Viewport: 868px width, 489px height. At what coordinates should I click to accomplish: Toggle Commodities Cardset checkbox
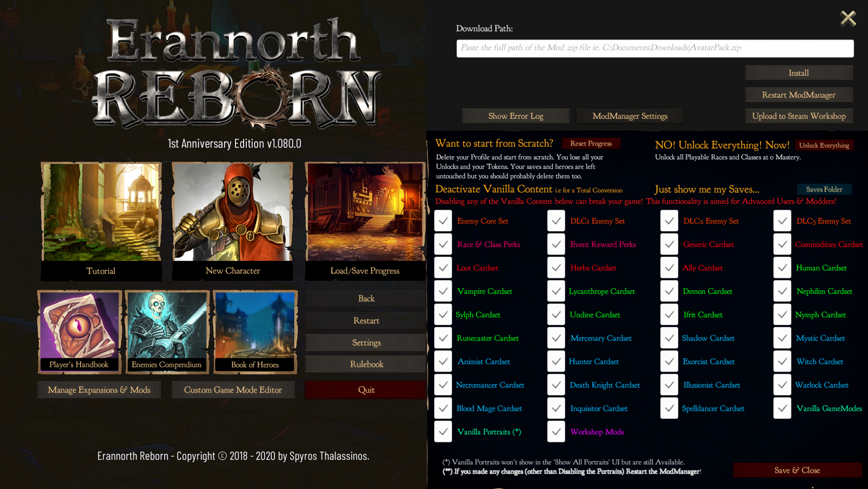click(782, 244)
